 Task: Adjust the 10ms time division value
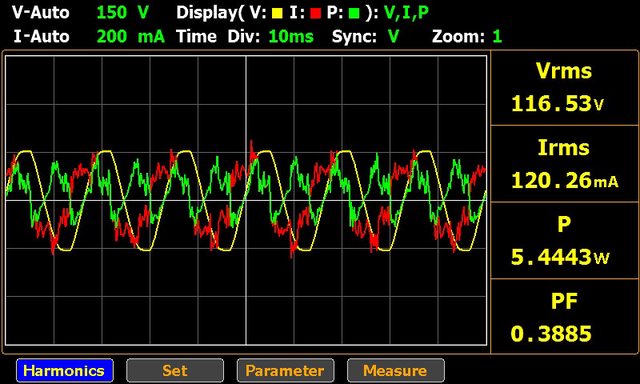(x=291, y=37)
